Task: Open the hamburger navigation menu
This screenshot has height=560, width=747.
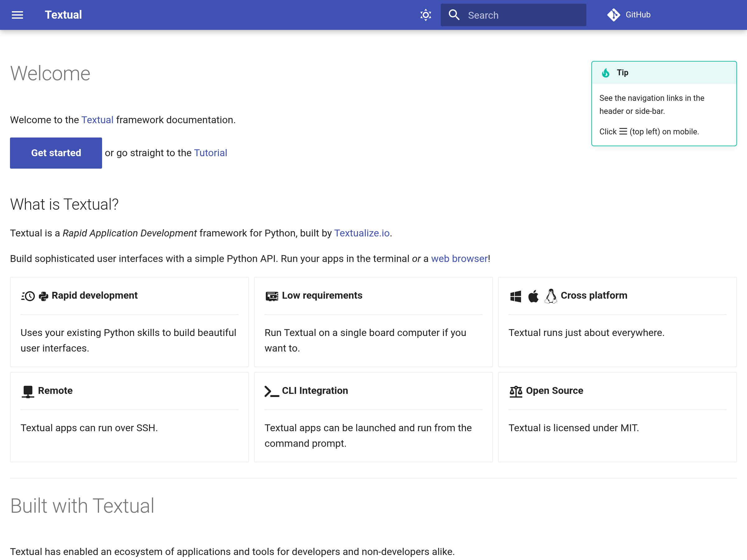Action: pos(17,15)
